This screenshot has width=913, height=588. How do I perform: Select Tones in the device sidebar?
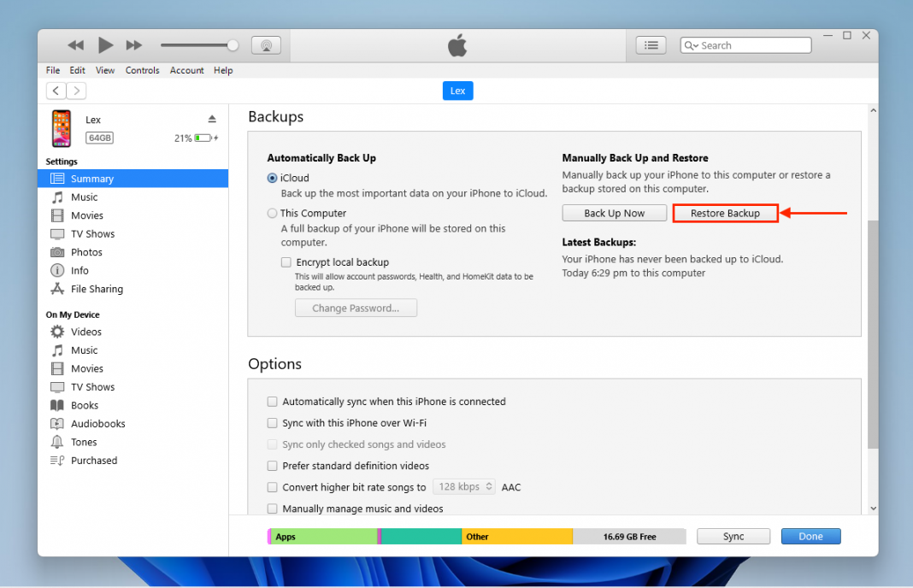pyautogui.click(x=81, y=442)
